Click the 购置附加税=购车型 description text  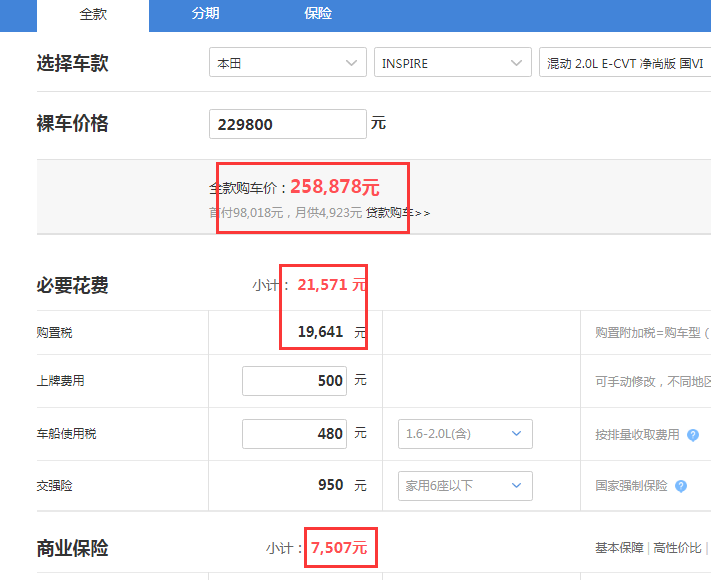(x=653, y=333)
